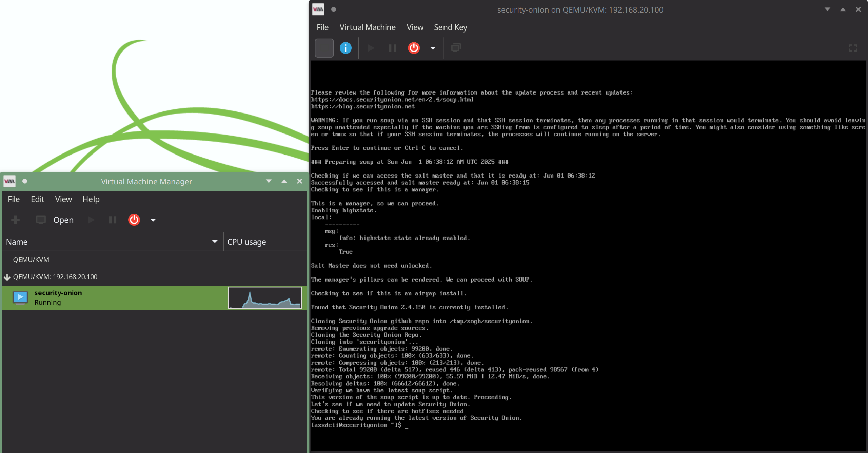Maximize the Virtual Machine Manager window
868x453 pixels.
click(284, 181)
